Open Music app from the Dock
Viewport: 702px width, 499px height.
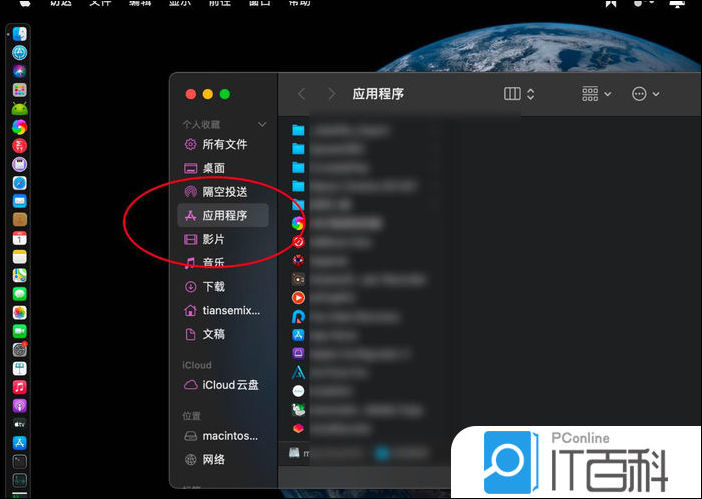click(19, 387)
